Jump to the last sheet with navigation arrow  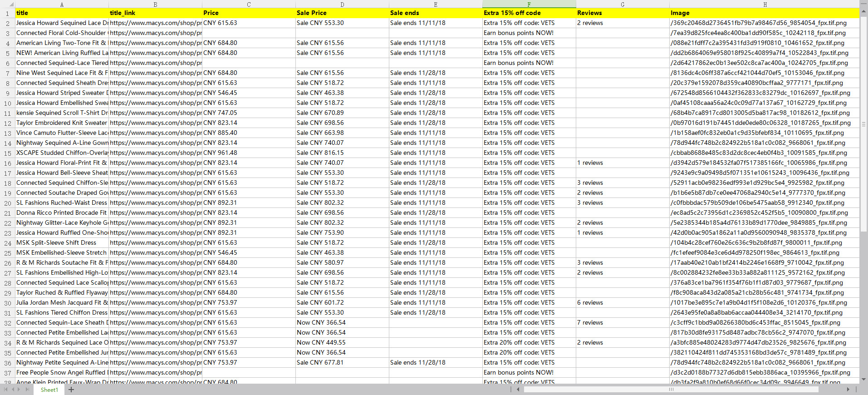tap(27, 390)
